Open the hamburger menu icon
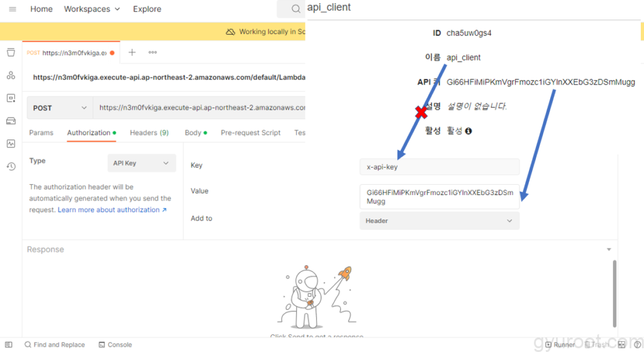 13,9
